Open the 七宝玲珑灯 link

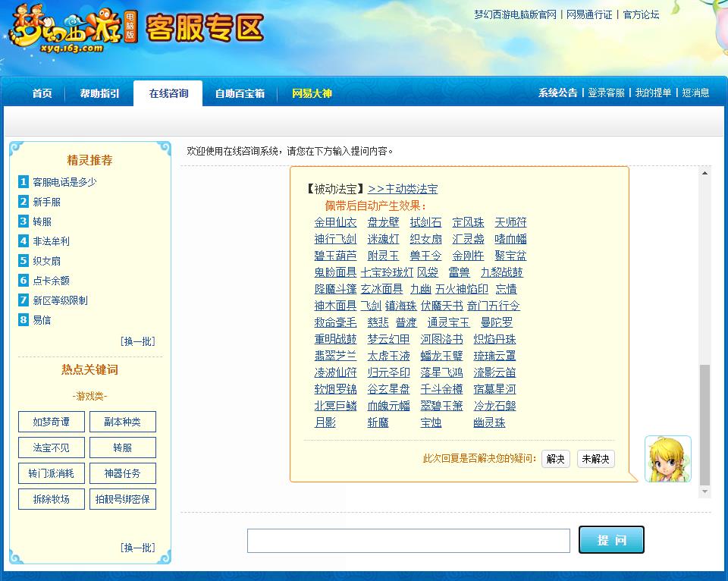(x=387, y=272)
